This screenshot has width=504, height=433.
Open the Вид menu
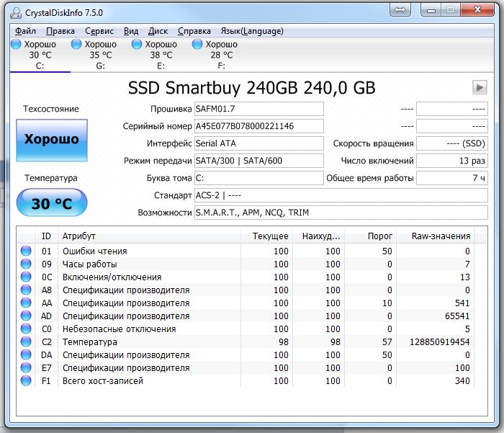[131, 31]
